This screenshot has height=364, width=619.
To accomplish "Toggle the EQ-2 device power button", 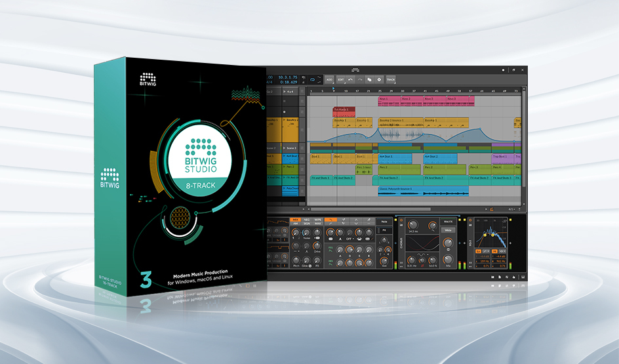I will [470, 220].
